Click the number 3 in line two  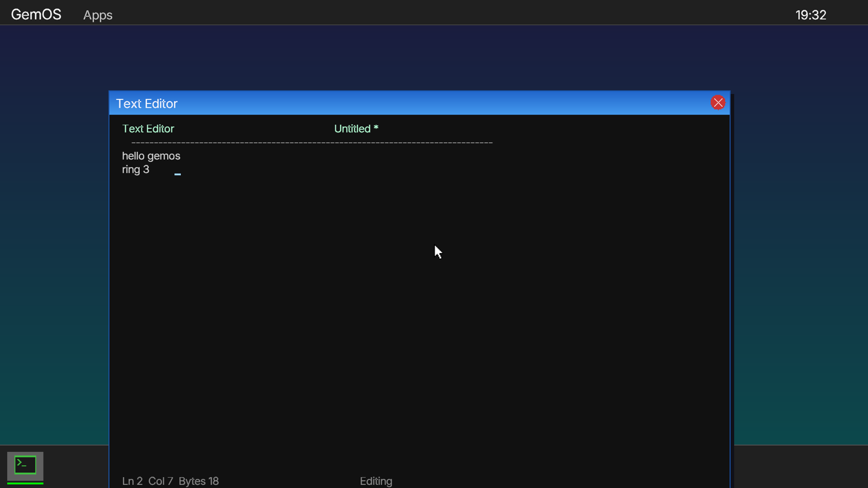146,170
